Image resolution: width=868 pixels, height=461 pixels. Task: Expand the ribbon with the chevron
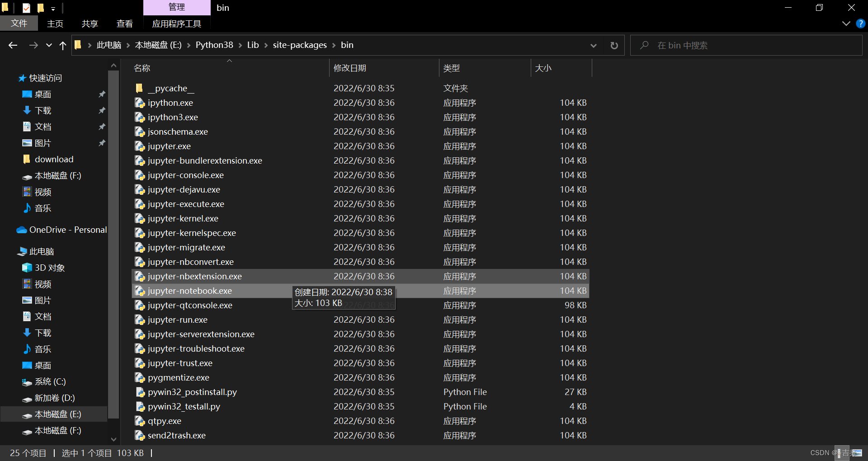tap(846, 24)
